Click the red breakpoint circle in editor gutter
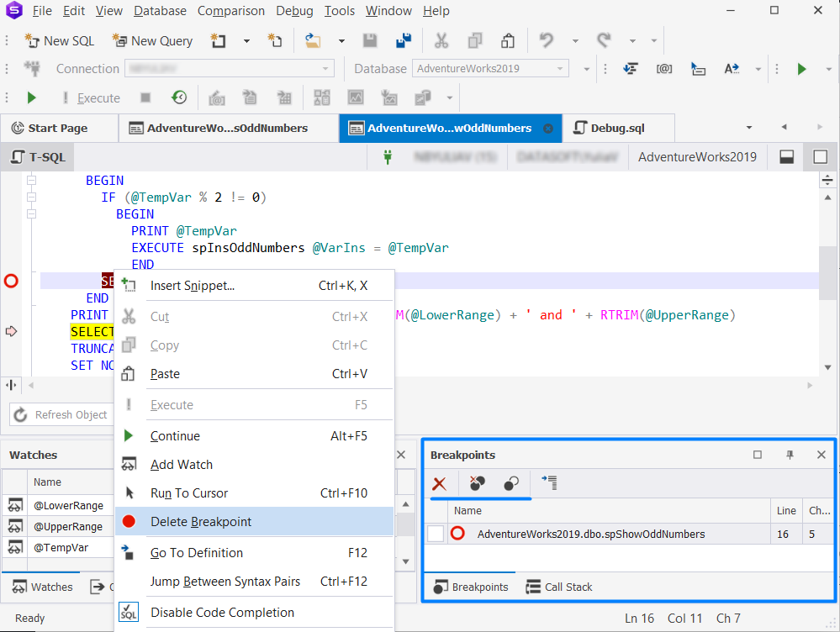This screenshot has width=840, height=632. [x=11, y=281]
